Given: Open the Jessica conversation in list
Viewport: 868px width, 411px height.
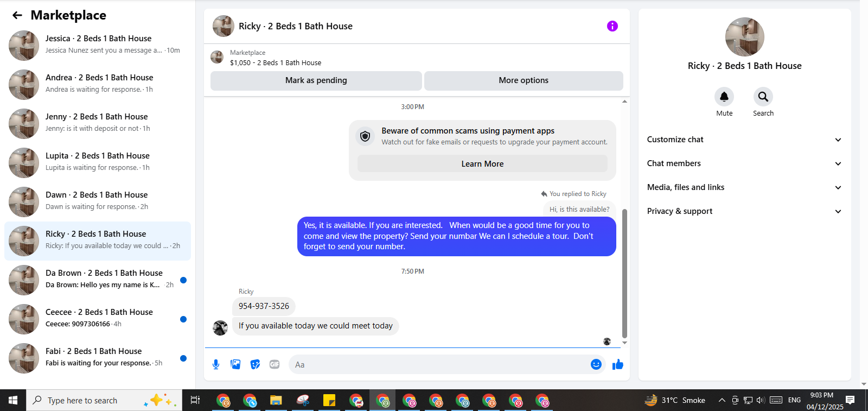Looking at the screenshot, I should point(98,46).
